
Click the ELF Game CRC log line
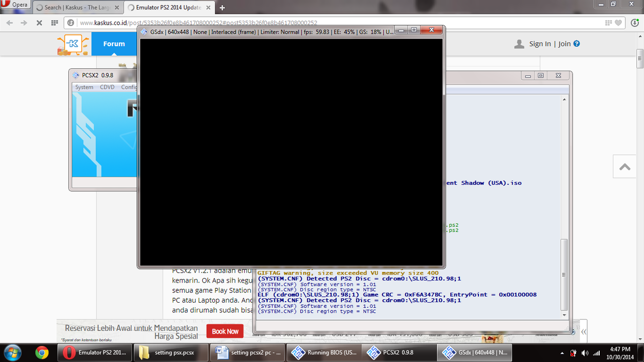click(x=397, y=295)
